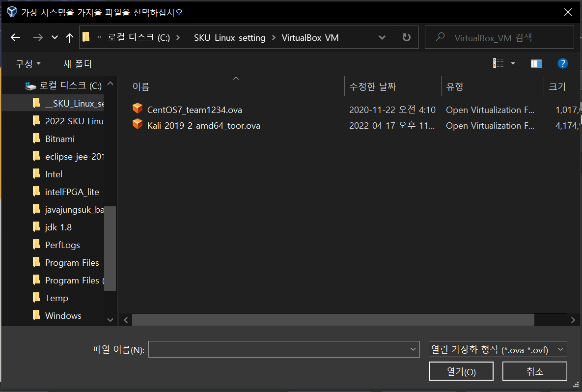Click the folder tree vertical scrollbar thumb
Viewport: 582px width, 392px height.
pos(110,249)
